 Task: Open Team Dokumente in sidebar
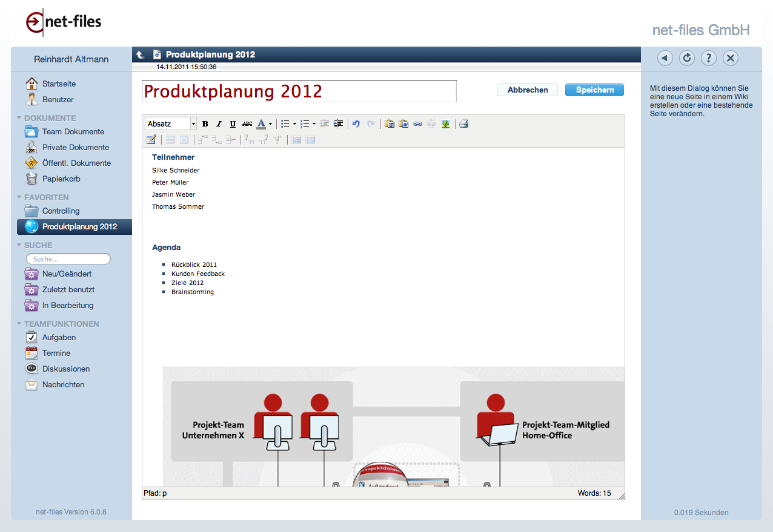click(73, 132)
